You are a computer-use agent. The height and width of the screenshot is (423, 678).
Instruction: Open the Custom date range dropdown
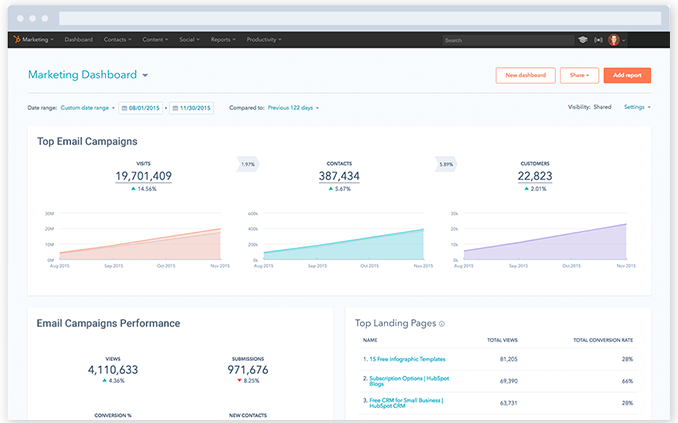click(87, 108)
